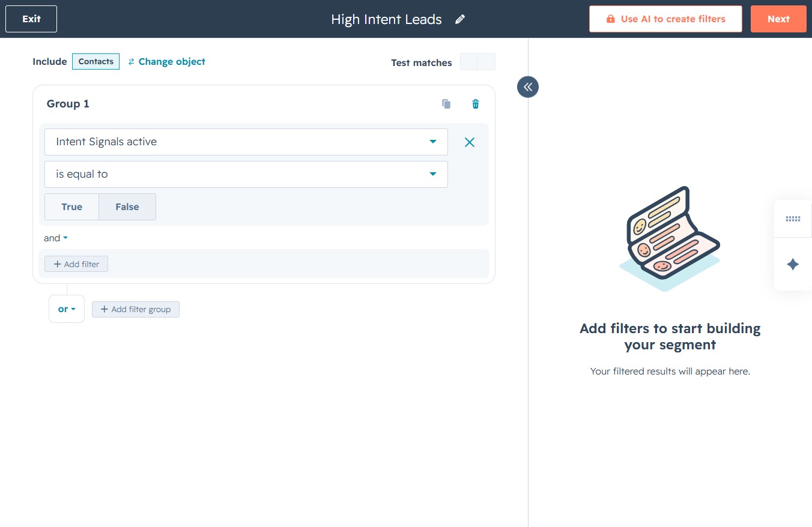Remove the Intent Signals filter with X
Screen dimensions: 812x527
(470, 142)
